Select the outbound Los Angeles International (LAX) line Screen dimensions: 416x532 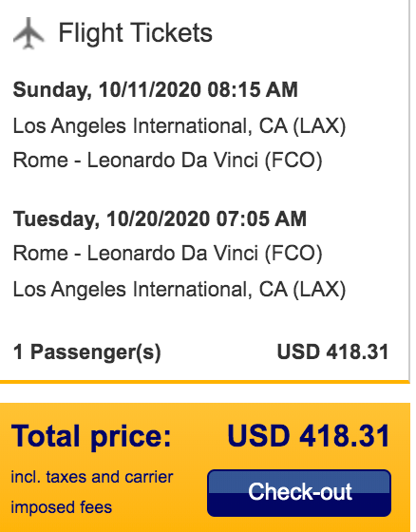(180, 126)
